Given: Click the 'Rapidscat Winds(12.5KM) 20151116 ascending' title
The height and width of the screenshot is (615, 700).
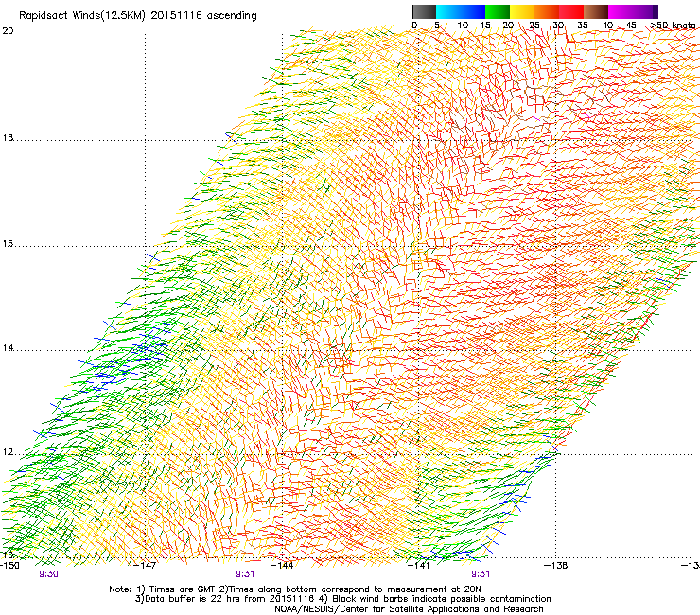Looking at the screenshot, I should (x=138, y=16).
